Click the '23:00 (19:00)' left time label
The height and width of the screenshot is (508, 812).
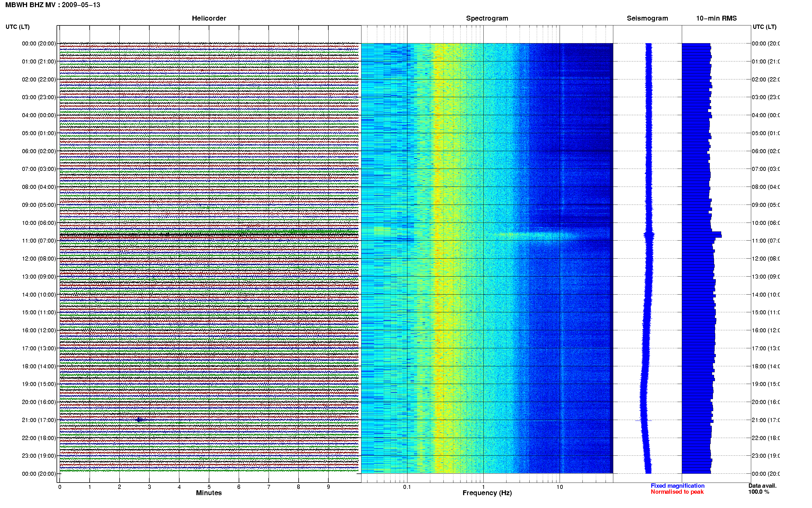point(39,456)
